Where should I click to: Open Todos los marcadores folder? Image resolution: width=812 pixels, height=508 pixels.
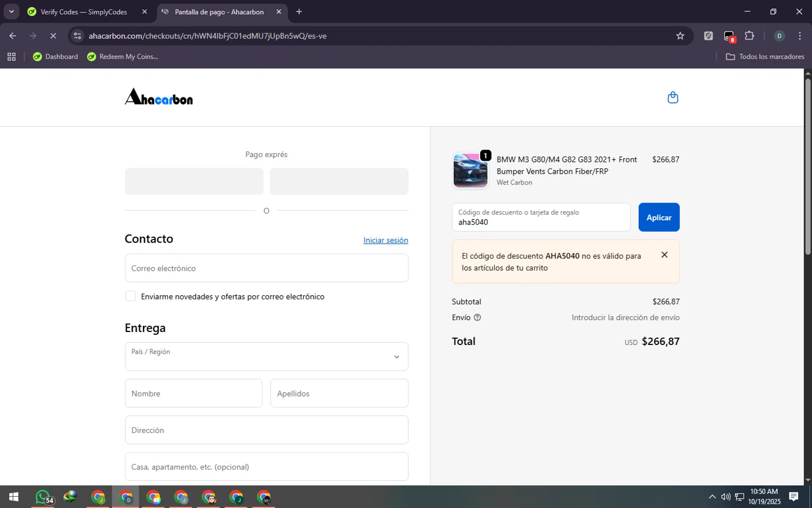point(765,56)
